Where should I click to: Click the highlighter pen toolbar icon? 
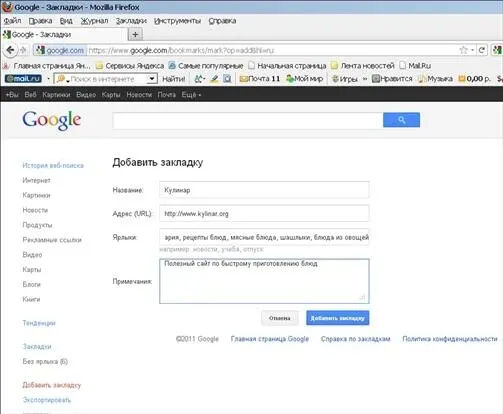[x=214, y=79]
